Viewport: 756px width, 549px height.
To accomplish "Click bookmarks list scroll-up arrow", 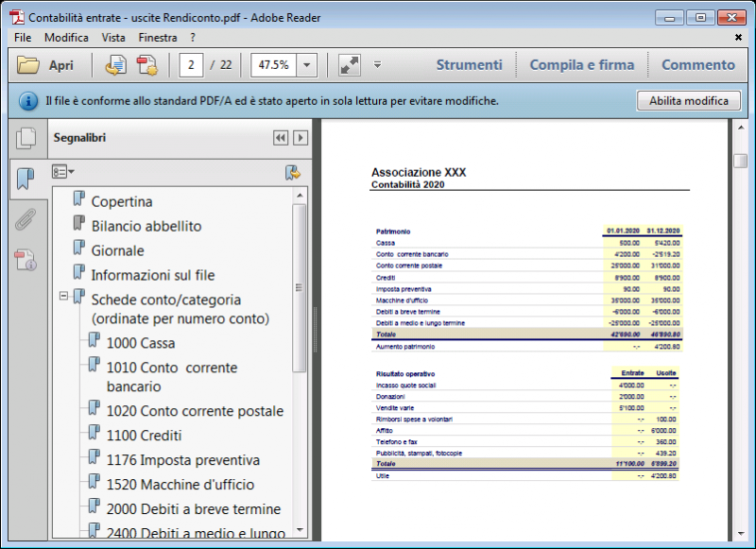I will (x=300, y=196).
